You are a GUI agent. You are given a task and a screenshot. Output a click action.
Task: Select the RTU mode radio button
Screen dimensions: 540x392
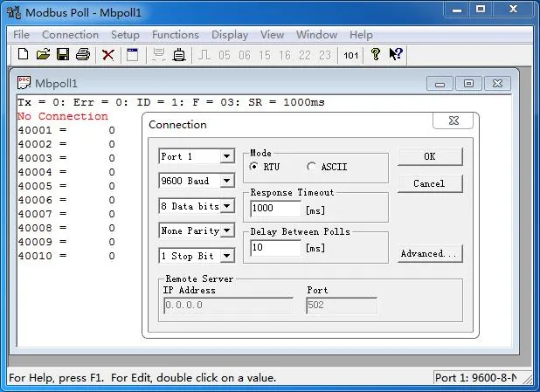253,167
